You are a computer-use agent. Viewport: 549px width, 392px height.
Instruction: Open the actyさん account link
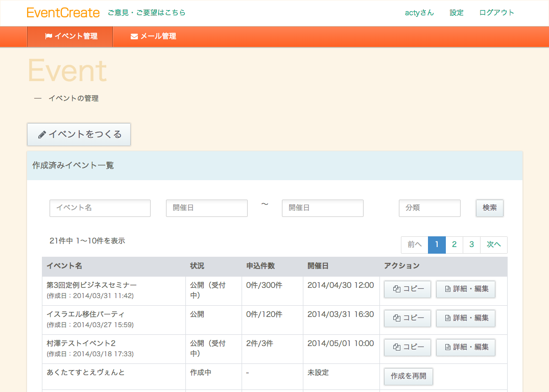(x=419, y=13)
